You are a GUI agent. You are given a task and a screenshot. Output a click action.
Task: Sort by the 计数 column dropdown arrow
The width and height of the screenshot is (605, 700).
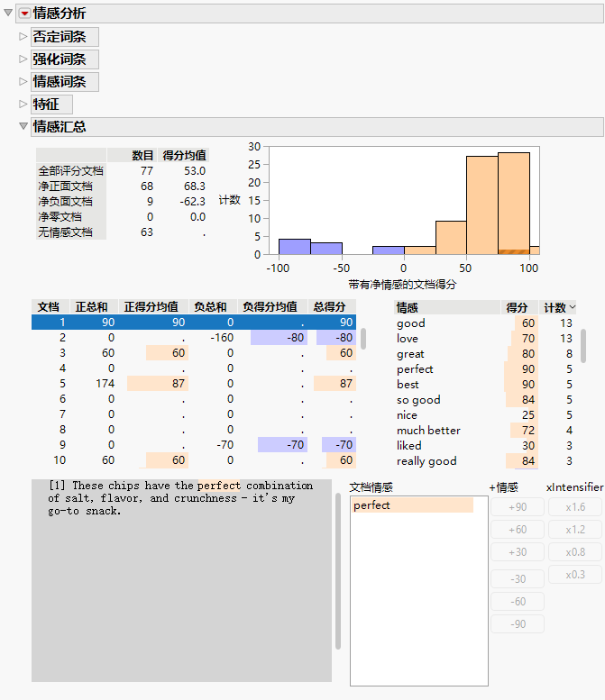(x=573, y=307)
